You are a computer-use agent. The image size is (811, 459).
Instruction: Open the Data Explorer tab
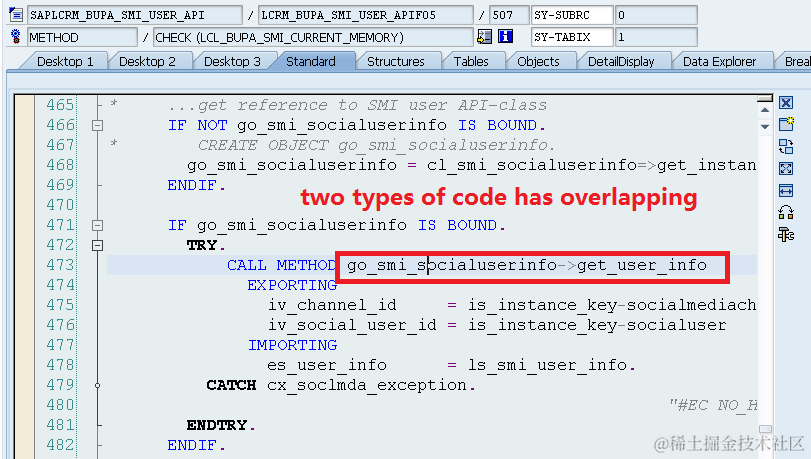pyautogui.click(x=719, y=62)
